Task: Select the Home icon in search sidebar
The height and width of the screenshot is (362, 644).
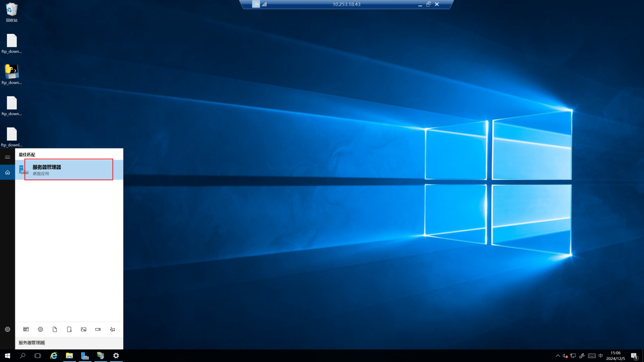Action: pyautogui.click(x=8, y=172)
